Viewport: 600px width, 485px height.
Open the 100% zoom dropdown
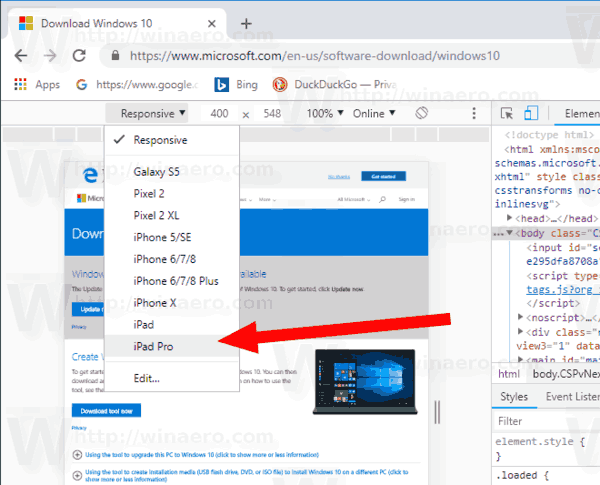point(325,113)
